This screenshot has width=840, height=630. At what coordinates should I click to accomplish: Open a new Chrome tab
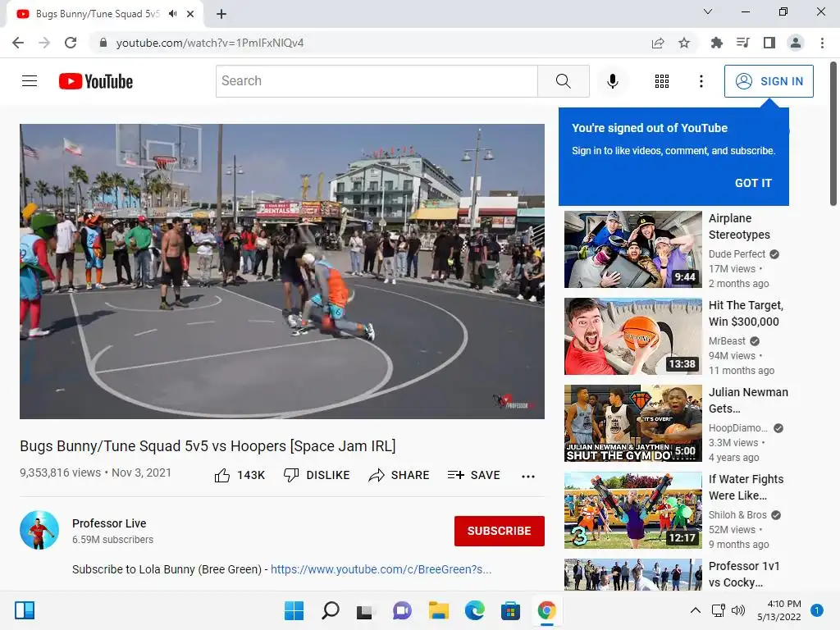[x=221, y=14]
